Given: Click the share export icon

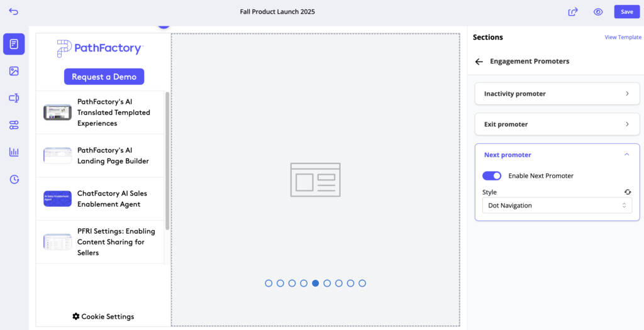Looking at the screenshot, I should point(573,12).
